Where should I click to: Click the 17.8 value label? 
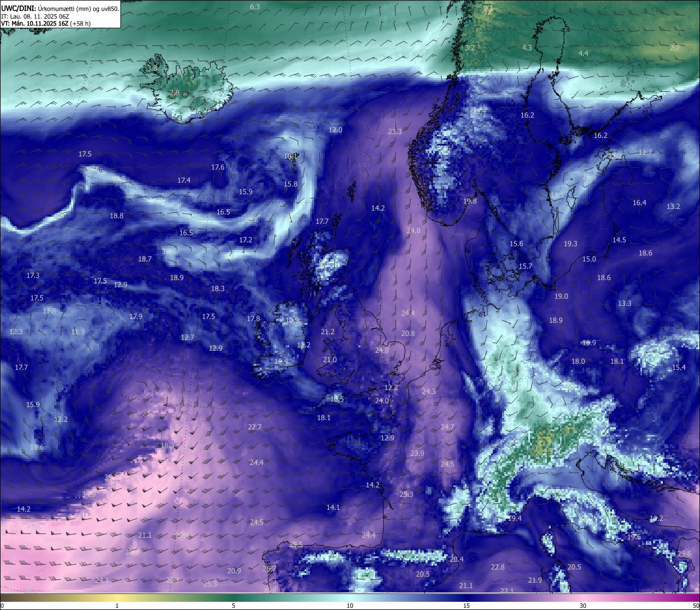point(253,319)
